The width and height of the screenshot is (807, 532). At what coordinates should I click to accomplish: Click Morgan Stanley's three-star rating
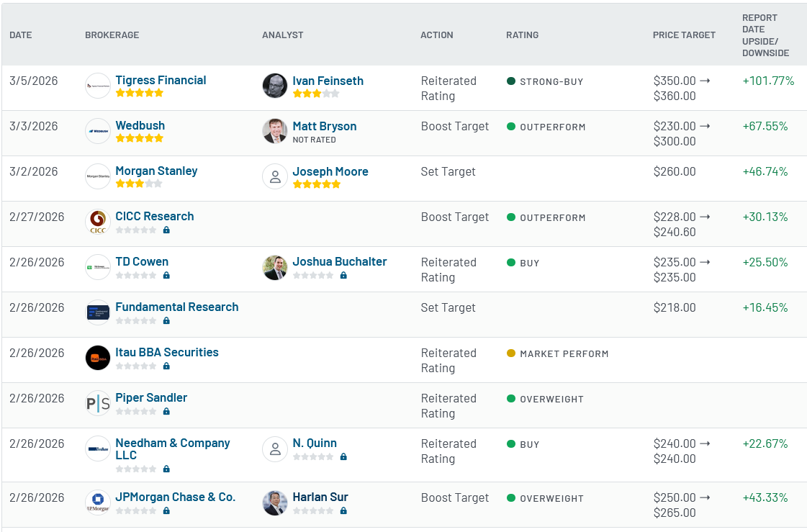tap(140, 183)
